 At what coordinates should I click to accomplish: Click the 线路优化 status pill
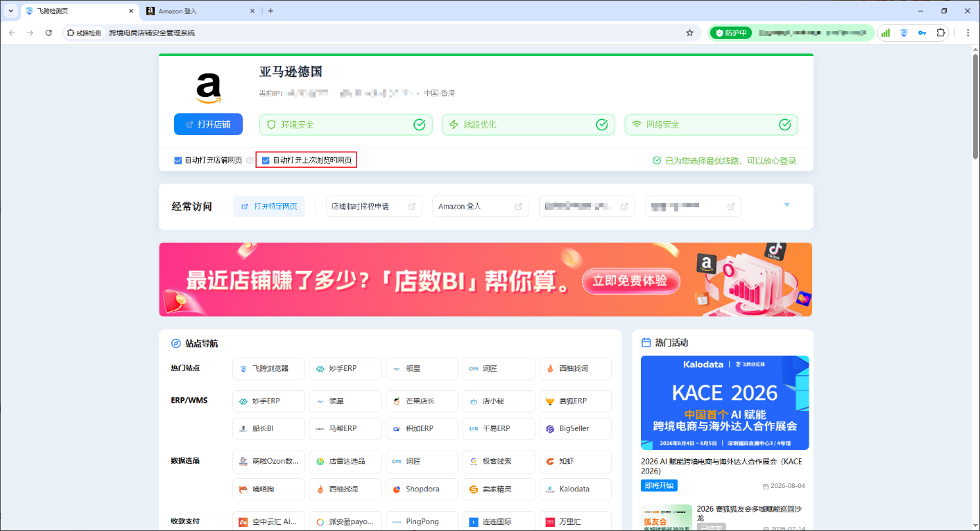coord(528,125)
